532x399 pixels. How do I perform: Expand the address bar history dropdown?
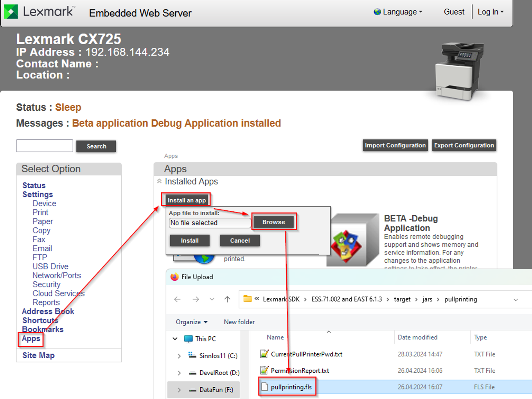[516, 300]
